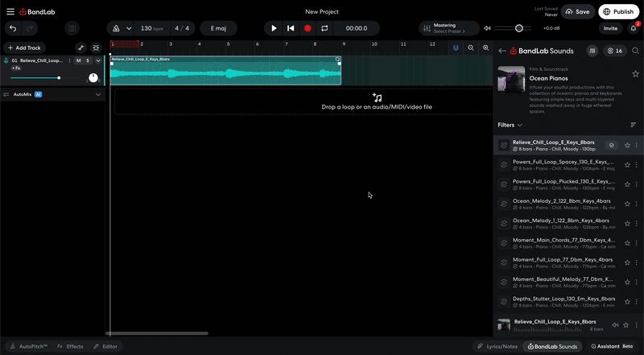Toggle cycle loop playback
Image resolution: width=644 pixels, height=355 pixels.
(x=324, y=28)
